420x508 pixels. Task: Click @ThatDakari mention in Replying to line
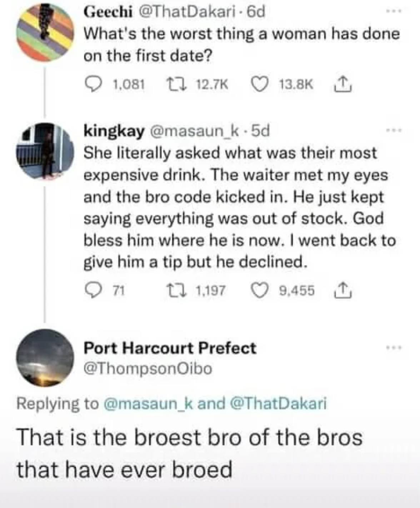[279, 404]
